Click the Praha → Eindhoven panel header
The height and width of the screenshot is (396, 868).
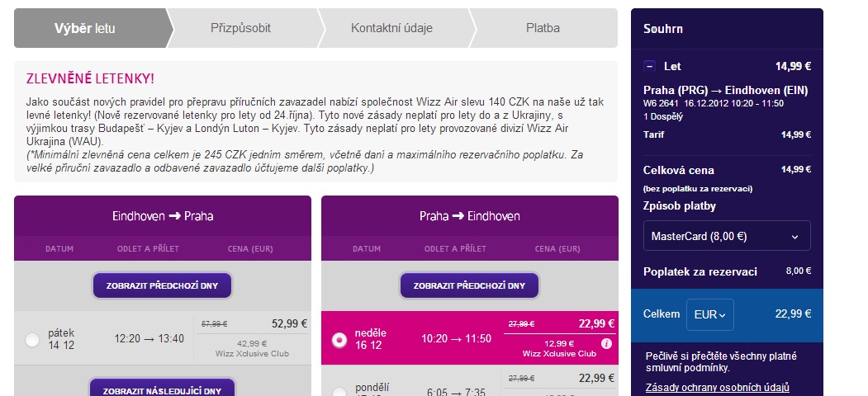pos(469,216)
